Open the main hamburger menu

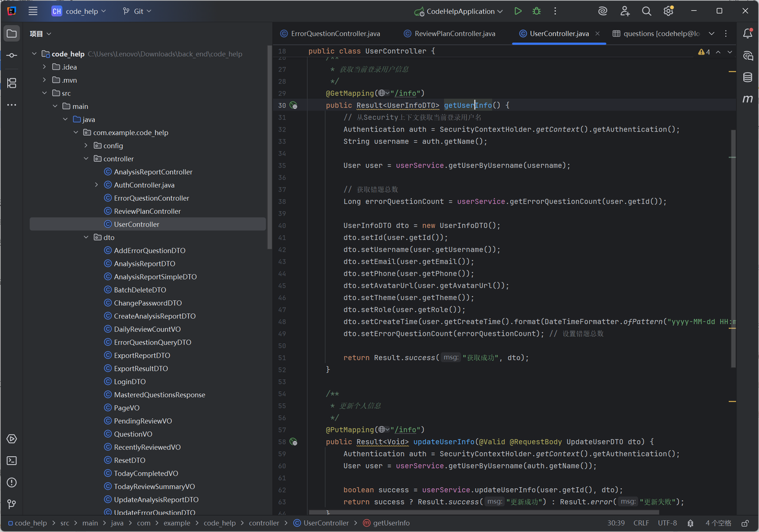33,11
